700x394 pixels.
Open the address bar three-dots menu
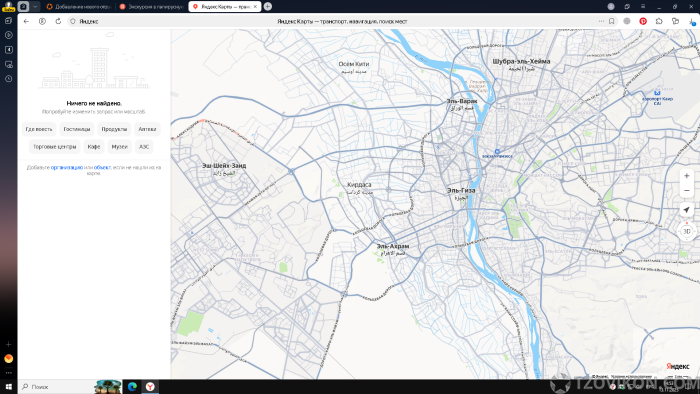click(601, 21)
